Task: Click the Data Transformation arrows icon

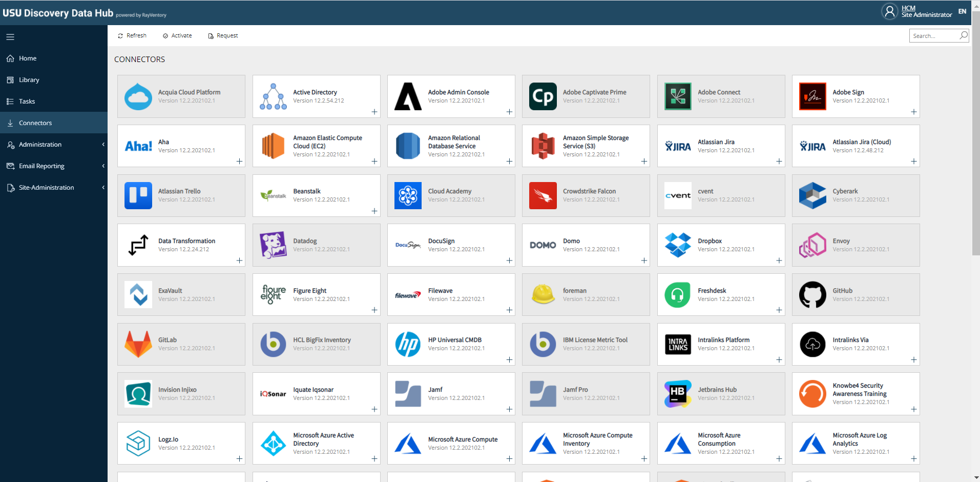Action: 138,245
